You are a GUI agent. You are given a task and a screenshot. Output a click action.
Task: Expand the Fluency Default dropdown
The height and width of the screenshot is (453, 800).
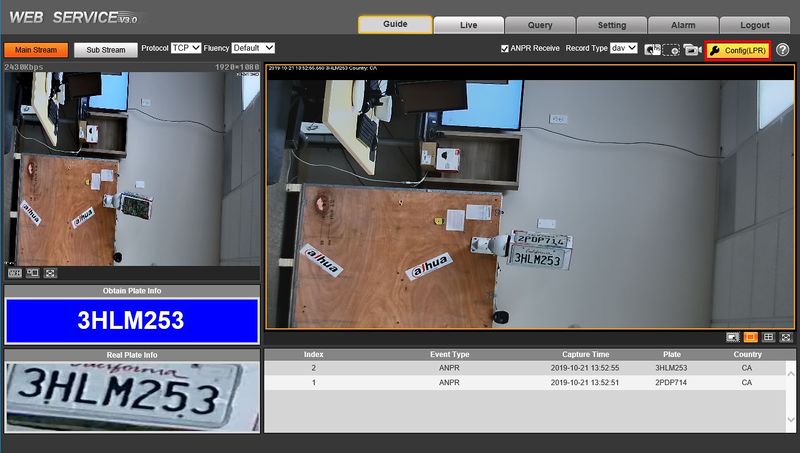click(x=253, y=48)
